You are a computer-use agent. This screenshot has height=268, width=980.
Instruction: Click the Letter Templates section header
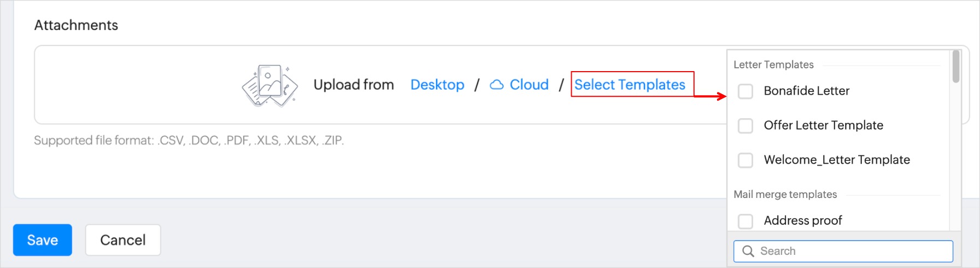773,65
